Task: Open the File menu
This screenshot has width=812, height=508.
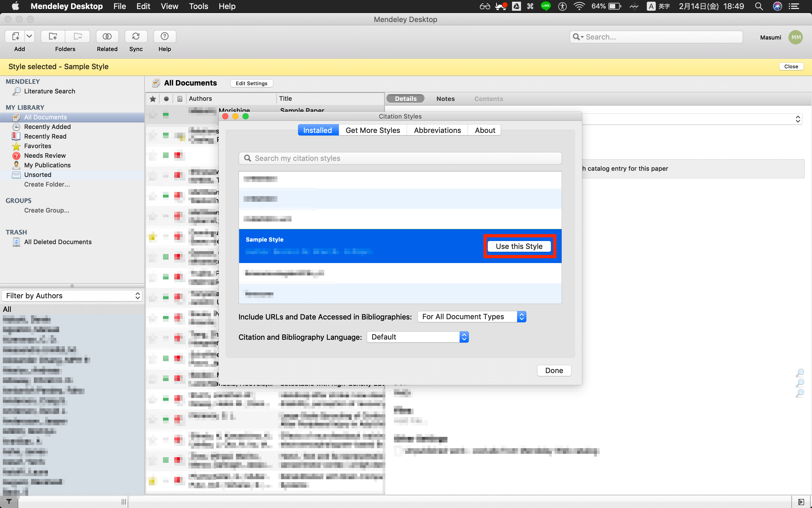Action: 120,6
